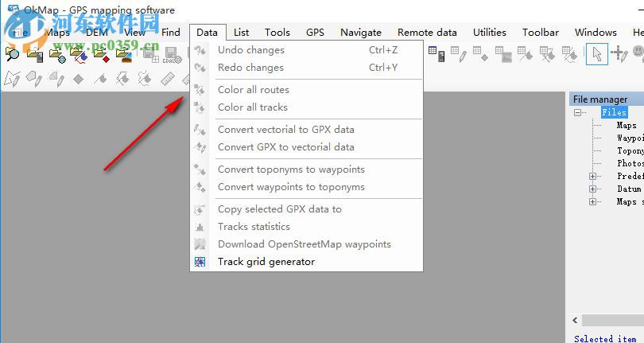Choose Redo changes in Data menu
644x343 pixels.
(x=306, y=68)
